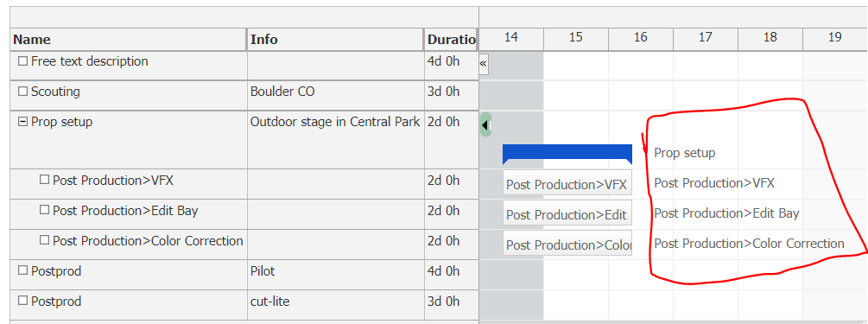This screenshot has height=324, width=868.
Task: Click the double-chevron scroll arrow in Free text row
Action: pos(484,64)
